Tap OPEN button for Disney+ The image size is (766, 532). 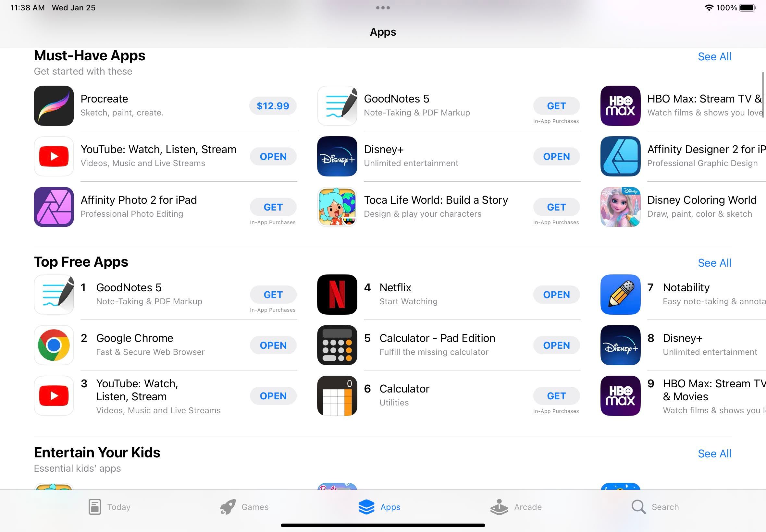[x=555, y=156]
